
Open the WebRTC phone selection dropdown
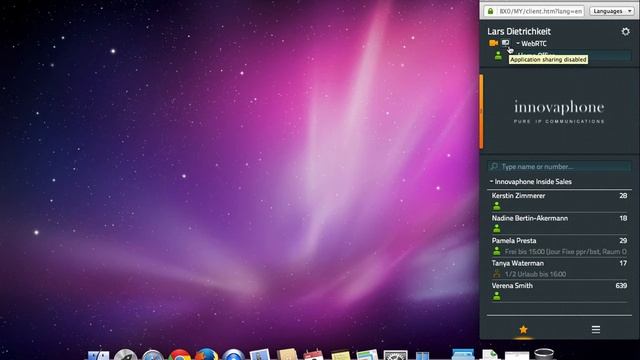[531, 44]
